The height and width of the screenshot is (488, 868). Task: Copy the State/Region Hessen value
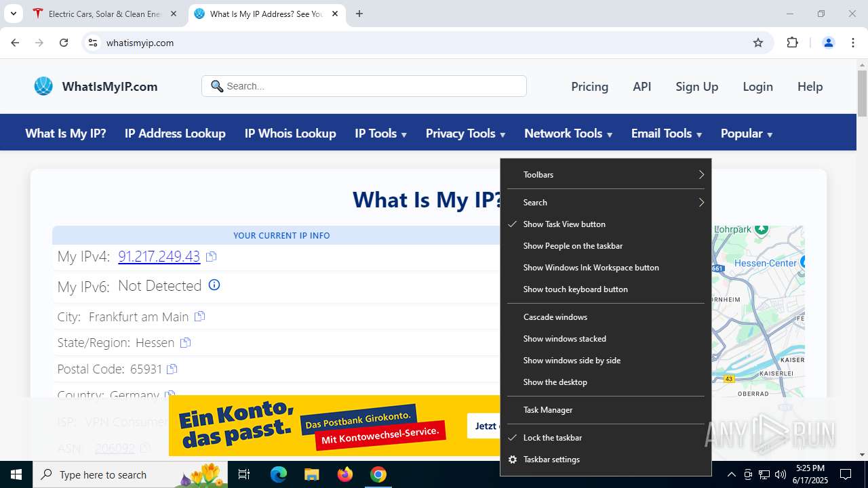tap(185, 342)
